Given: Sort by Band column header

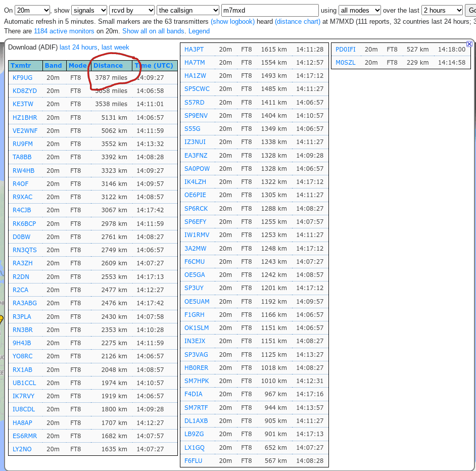Looking at the screenshot, I should point(54,66).
